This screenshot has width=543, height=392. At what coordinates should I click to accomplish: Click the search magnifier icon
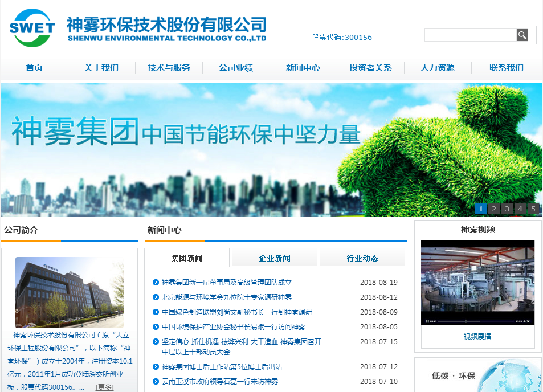tap(522, 35)
